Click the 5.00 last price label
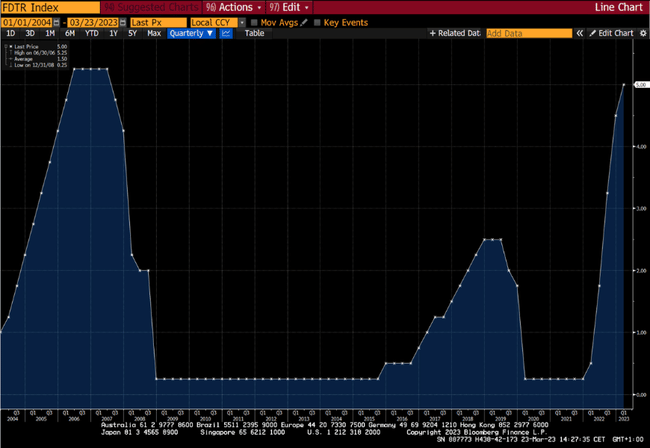 (x=641, y=85)
